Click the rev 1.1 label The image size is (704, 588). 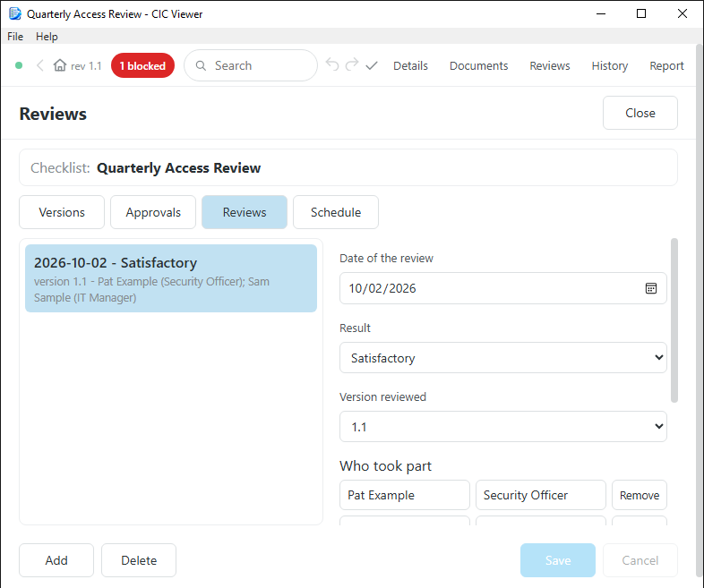click(x=86, y=66)
